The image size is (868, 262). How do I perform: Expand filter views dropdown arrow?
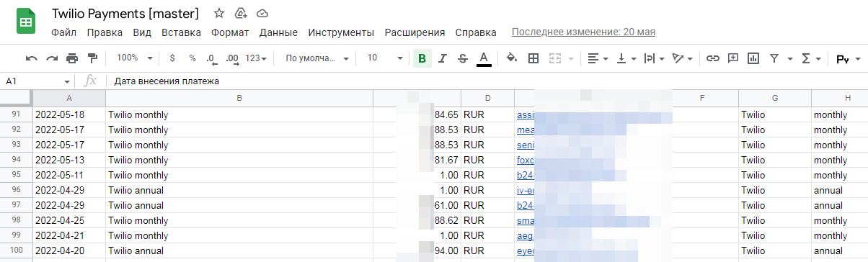pyautogui.click(x=790, y=58)
